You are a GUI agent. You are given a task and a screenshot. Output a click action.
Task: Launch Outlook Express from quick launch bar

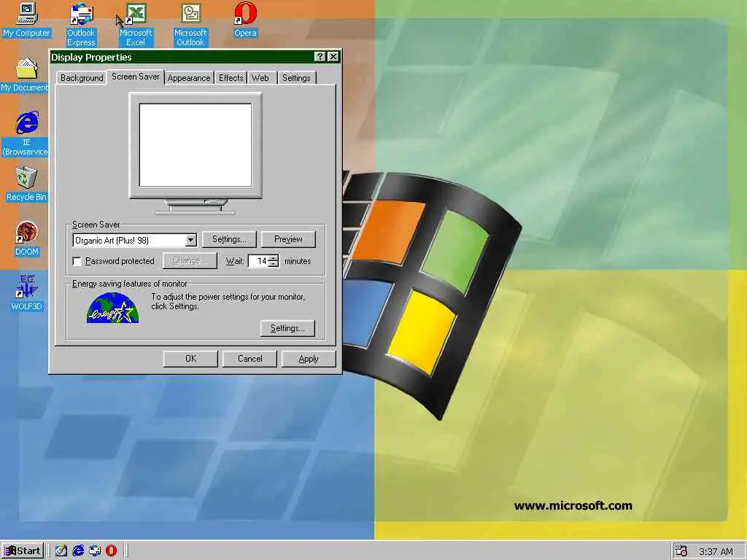point(94,551)
